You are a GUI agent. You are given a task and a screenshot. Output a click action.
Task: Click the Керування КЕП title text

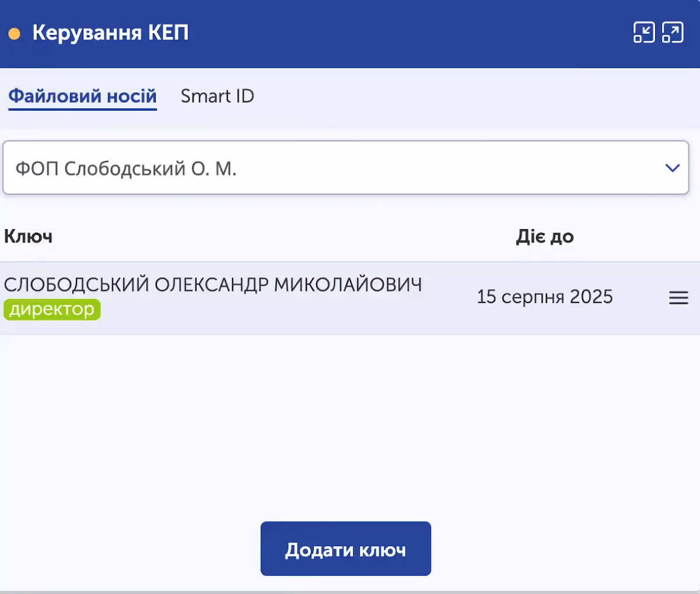pos(110,33)
